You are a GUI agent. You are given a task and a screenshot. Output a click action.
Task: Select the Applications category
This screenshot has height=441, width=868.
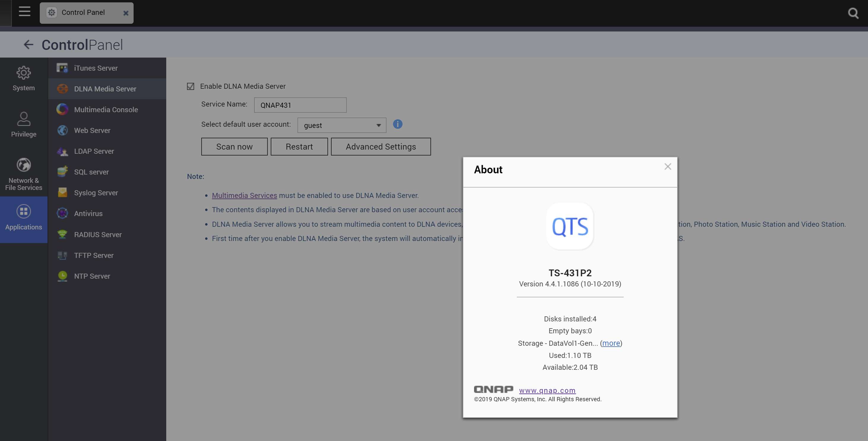23,219
